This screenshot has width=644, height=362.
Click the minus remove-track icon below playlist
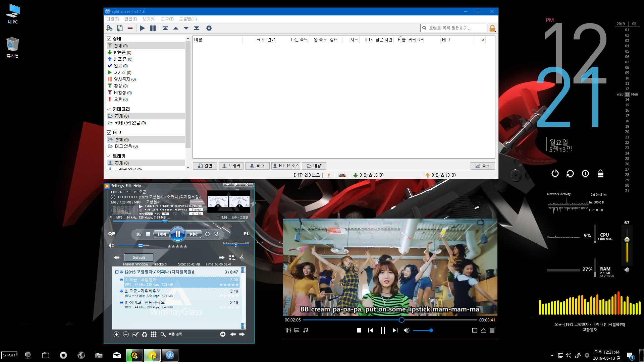click(126, 334)
